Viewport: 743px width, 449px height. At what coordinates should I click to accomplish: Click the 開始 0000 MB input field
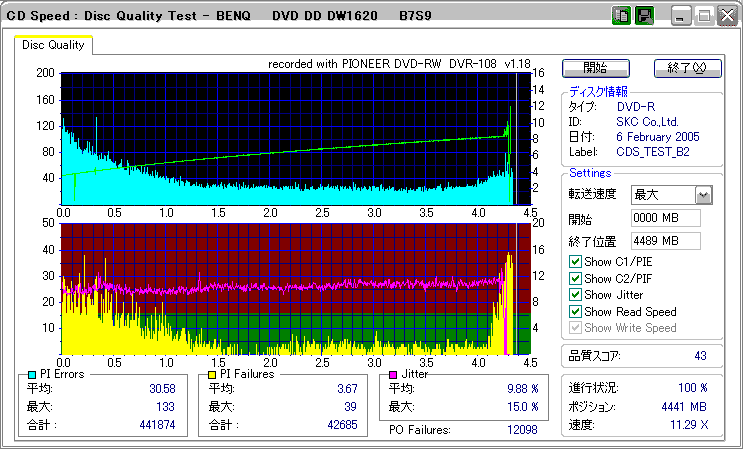(666, 218)
